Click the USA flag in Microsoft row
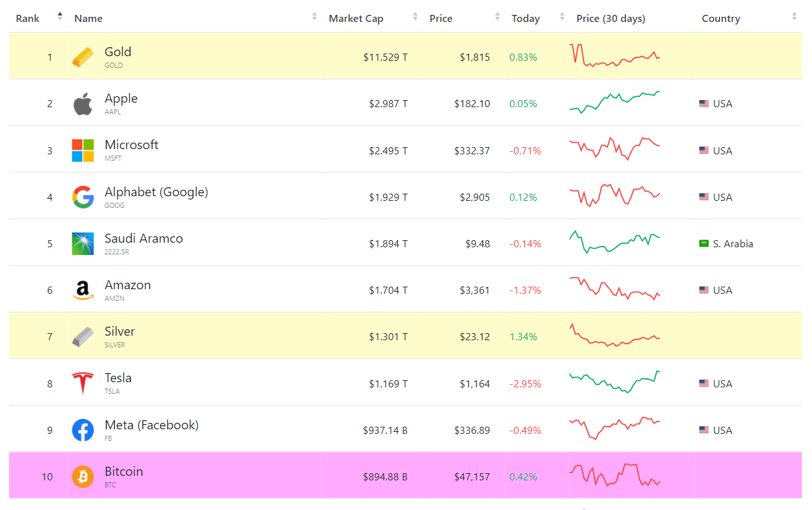This screenshot has height=510, width=812. (704, 150)
